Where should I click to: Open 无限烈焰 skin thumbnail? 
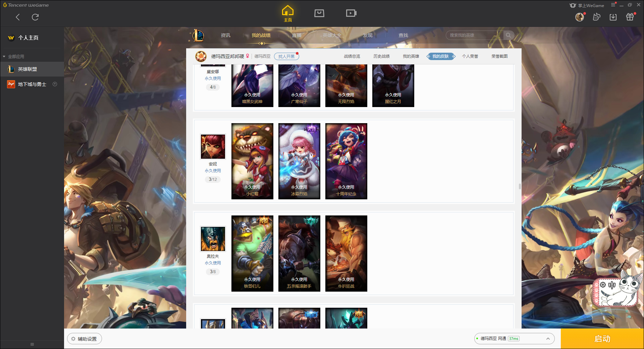tap(346, 86)
